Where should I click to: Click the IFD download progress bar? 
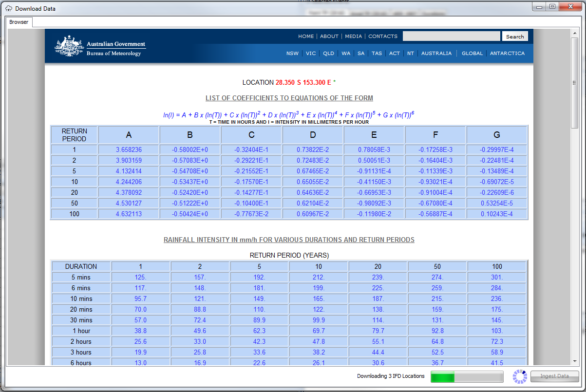tap(467, 376)
